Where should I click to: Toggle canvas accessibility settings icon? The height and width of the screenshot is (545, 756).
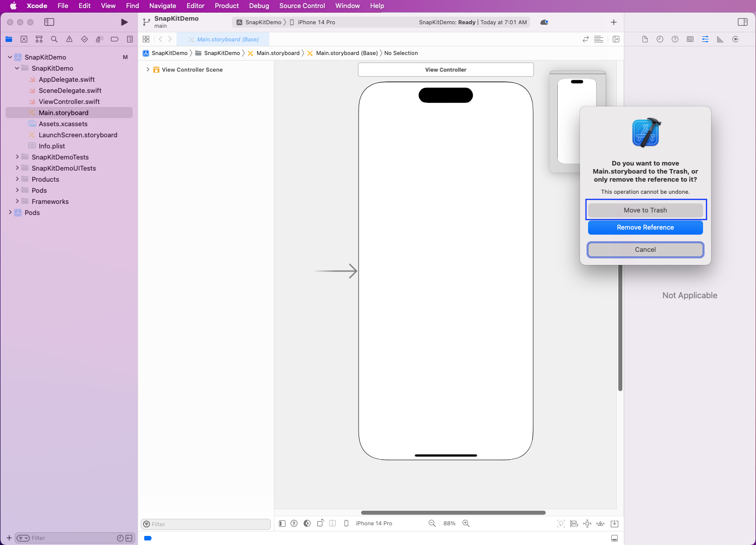[294, 523]
